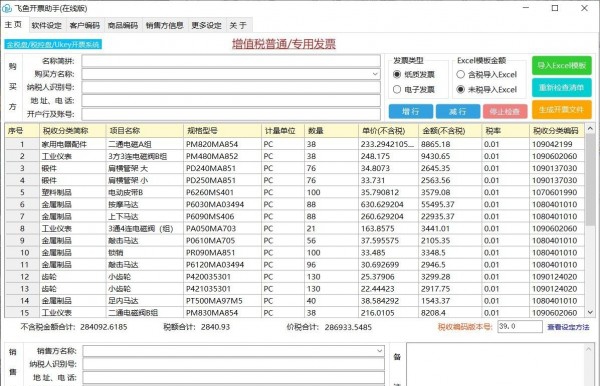Open the 更多设定 tab
600x386 pixels.
tap(207, 25)
